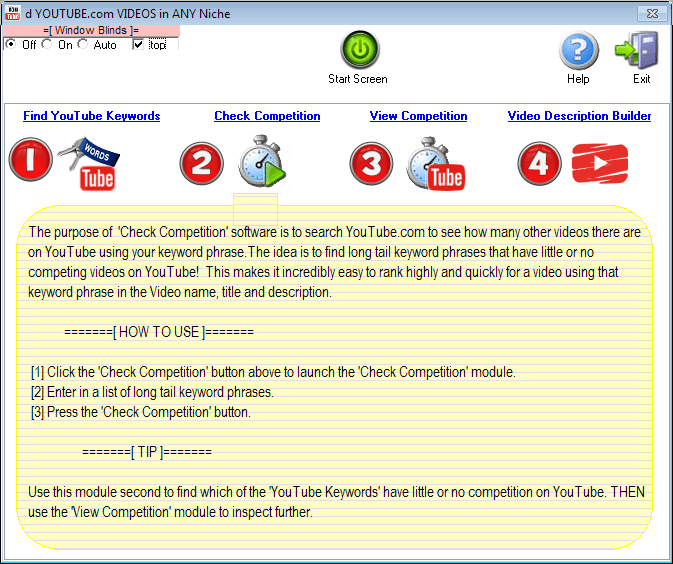Select the Auto radio button for Window Blinds
This screenshot has height=564, width=673.
click(82, 44)
